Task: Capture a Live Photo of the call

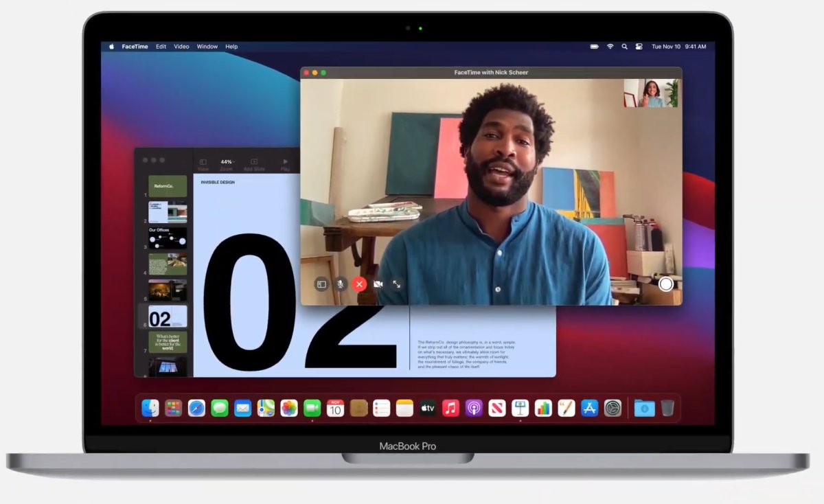Action: pos(665,284)
